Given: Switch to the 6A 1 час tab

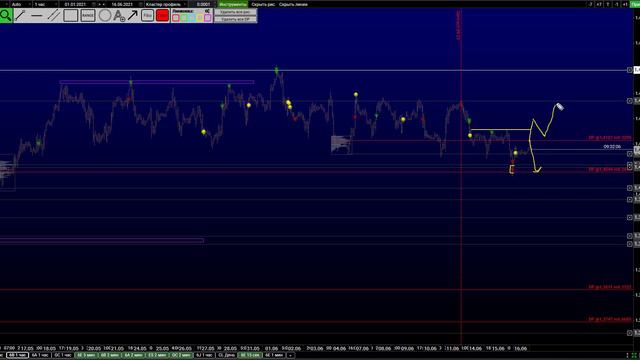Looking at the screenshot, I should click(x=40, y=355).
